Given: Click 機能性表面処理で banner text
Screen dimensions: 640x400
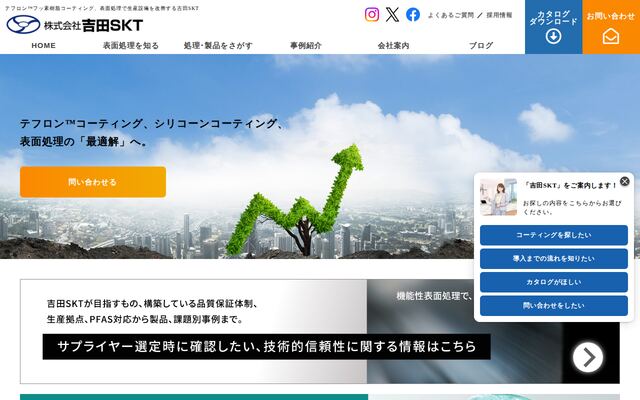Looking at the screenshot, I should (434, 296).
